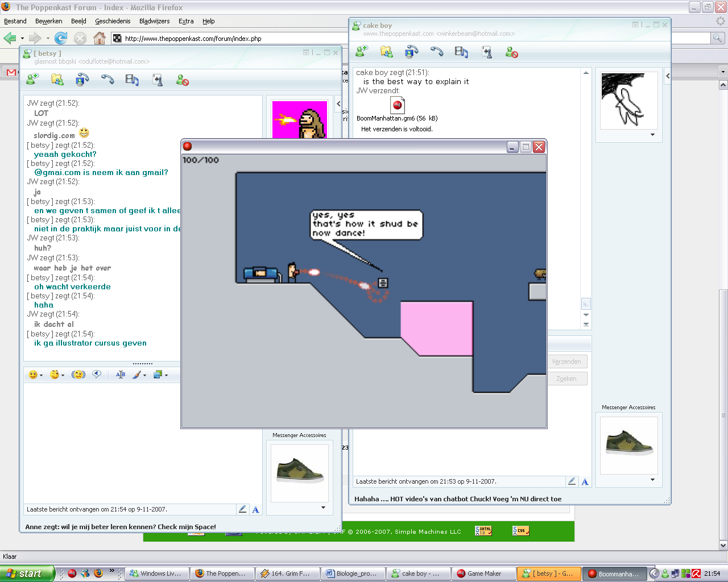Screen dimensions: 728x582
Task: Click the Windows start button
Action: pos(27,573)
